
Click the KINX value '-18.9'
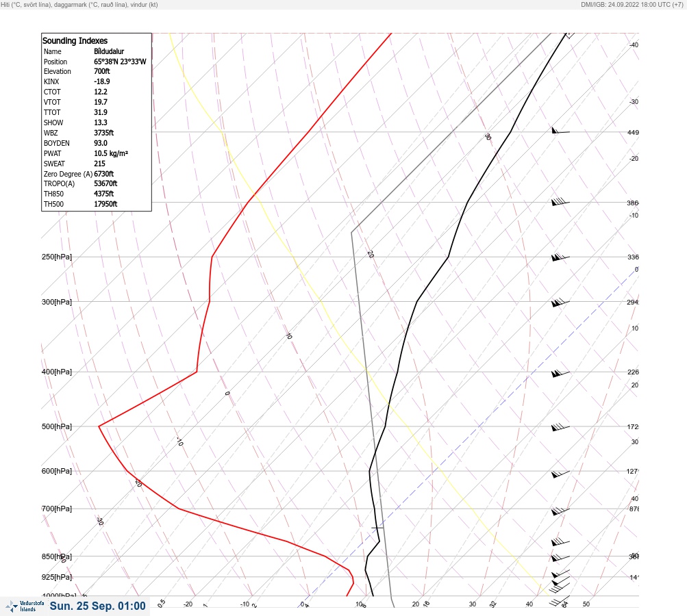tap(102, 81)
